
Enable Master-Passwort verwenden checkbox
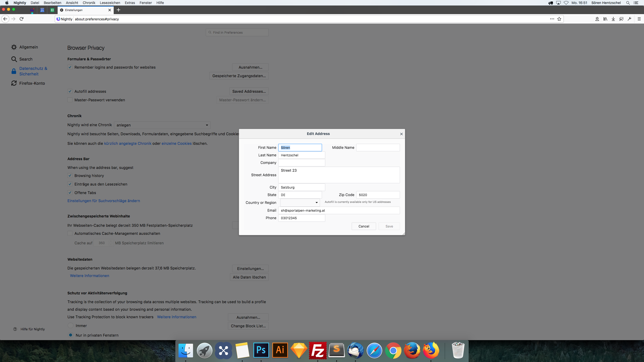70,100
